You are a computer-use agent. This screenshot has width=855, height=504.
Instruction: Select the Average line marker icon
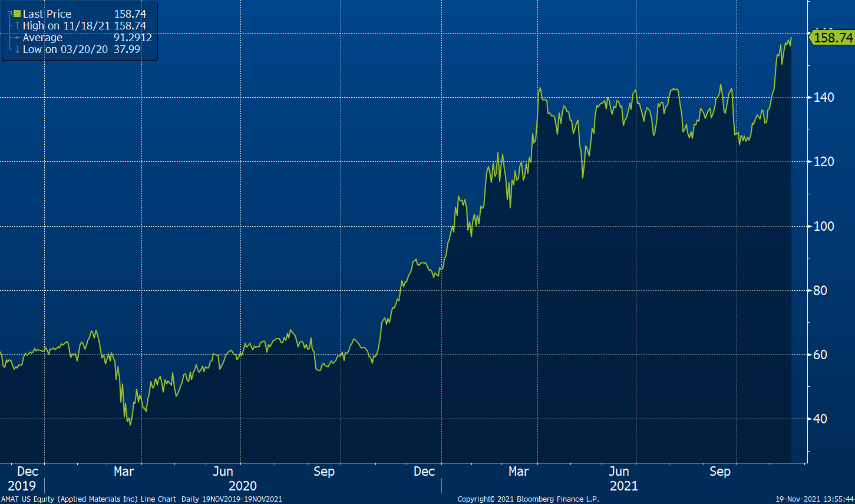[x=17, y=38]
